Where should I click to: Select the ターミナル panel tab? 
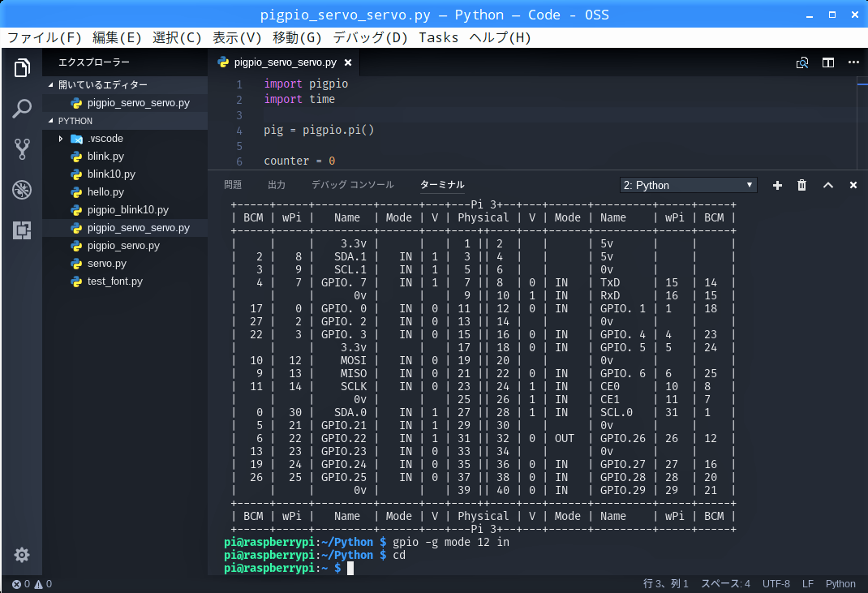click(x=442, y=185)
